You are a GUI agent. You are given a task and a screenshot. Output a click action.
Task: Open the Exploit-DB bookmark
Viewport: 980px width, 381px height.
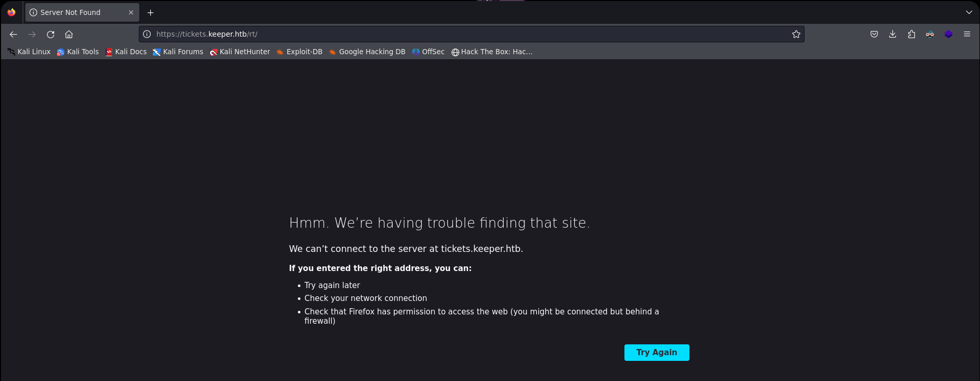(x=299, y=52)
